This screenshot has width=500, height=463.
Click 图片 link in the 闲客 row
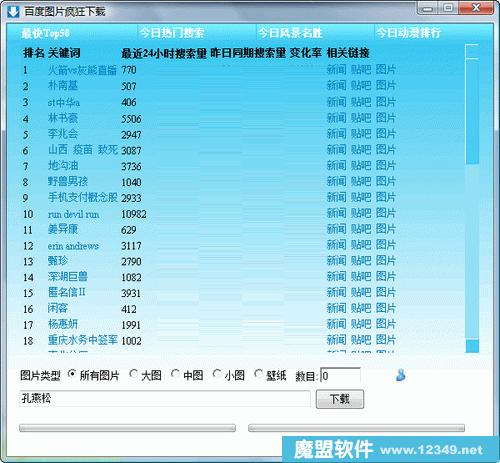click(386, 308)
